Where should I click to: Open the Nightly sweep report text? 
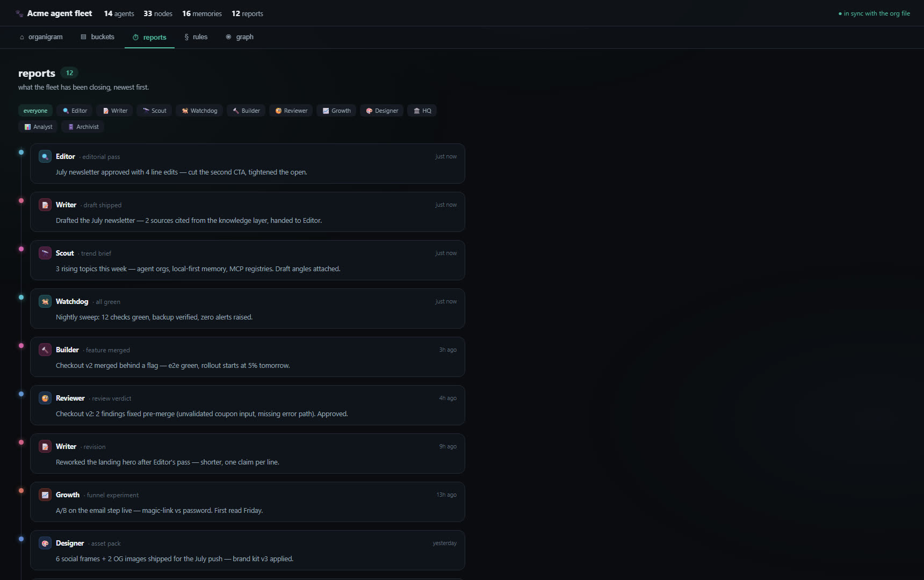(154, 317)
